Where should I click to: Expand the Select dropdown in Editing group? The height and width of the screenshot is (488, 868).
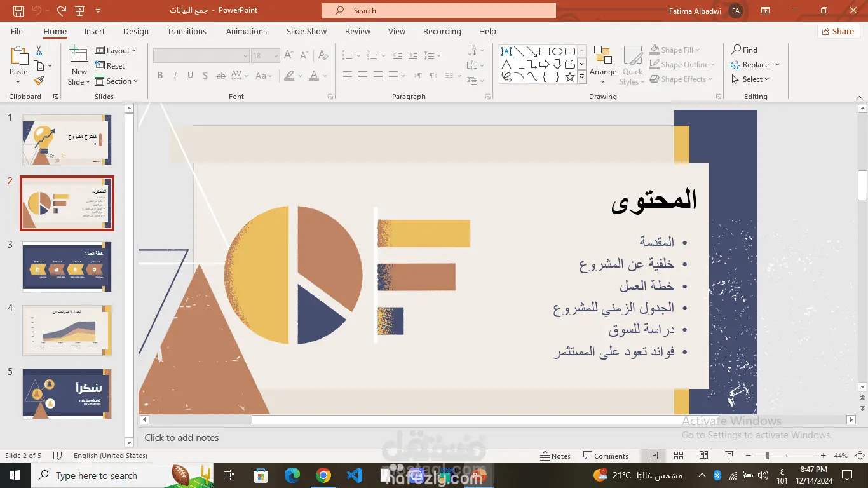click(750, 79)
